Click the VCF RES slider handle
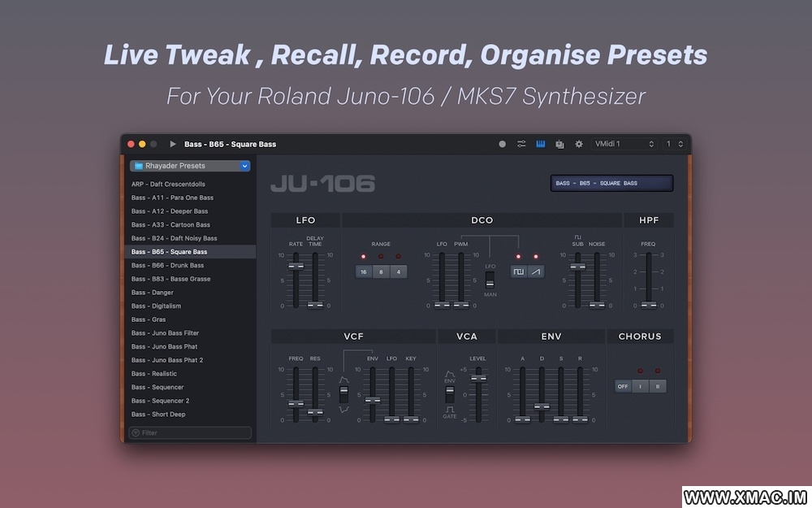This screenshot has width=812, height=508. pos(315,413)
